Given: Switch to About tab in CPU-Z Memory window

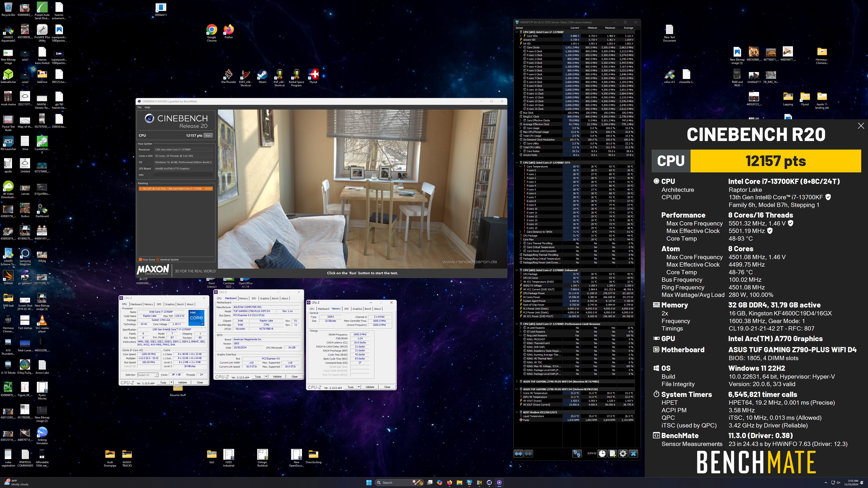Looking at the screenshot, I should tap(377, 309).
